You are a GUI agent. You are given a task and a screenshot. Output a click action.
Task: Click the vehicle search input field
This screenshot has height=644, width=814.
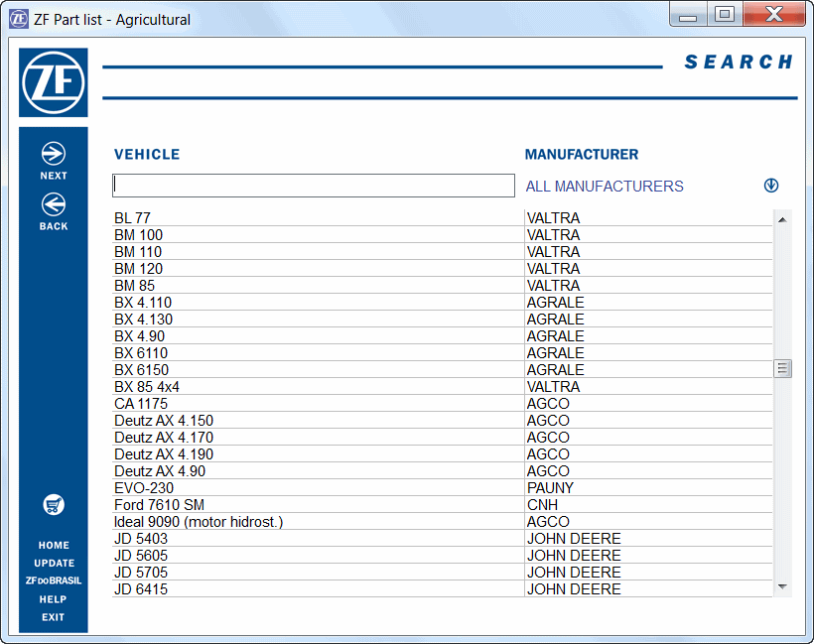tap(314, 186)
